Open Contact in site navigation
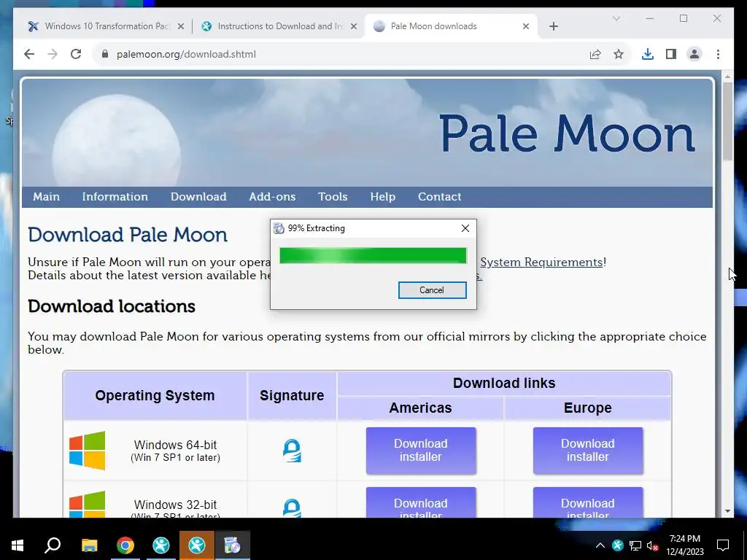This screenshot has width=747, height=560. click(439, 197)
